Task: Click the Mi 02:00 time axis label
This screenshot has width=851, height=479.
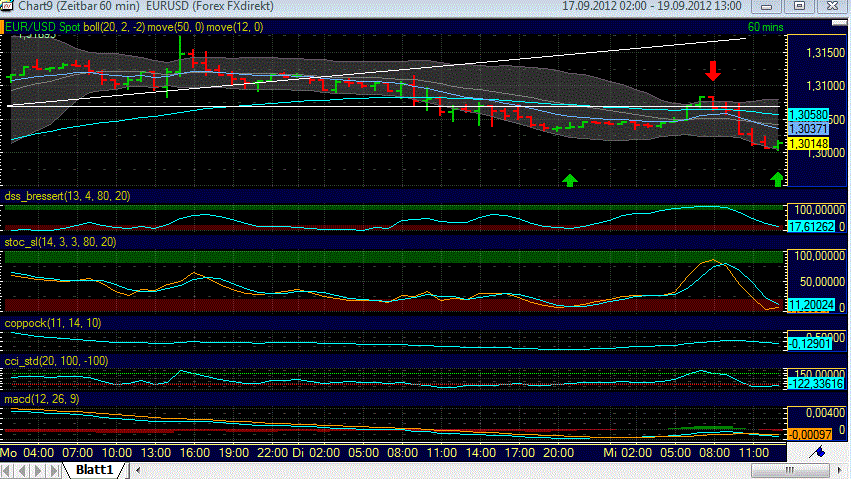Action: 627,452
